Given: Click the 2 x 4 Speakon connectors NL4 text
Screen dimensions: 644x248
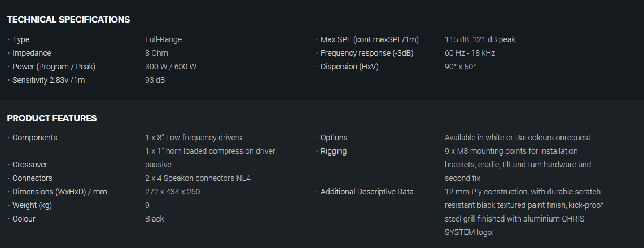Looking at the screenshot, I should pos(198,178).
